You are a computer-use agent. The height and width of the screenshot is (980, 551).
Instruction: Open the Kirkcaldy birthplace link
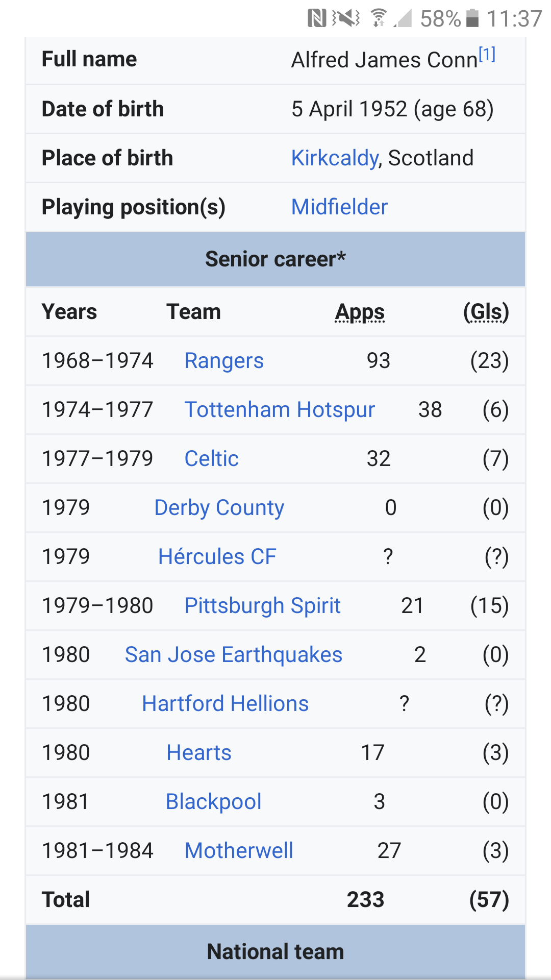335,158
